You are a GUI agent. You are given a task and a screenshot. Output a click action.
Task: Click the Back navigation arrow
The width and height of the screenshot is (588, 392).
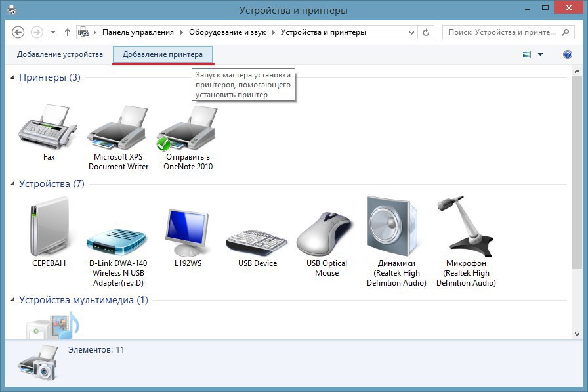[x=18, y=32]
